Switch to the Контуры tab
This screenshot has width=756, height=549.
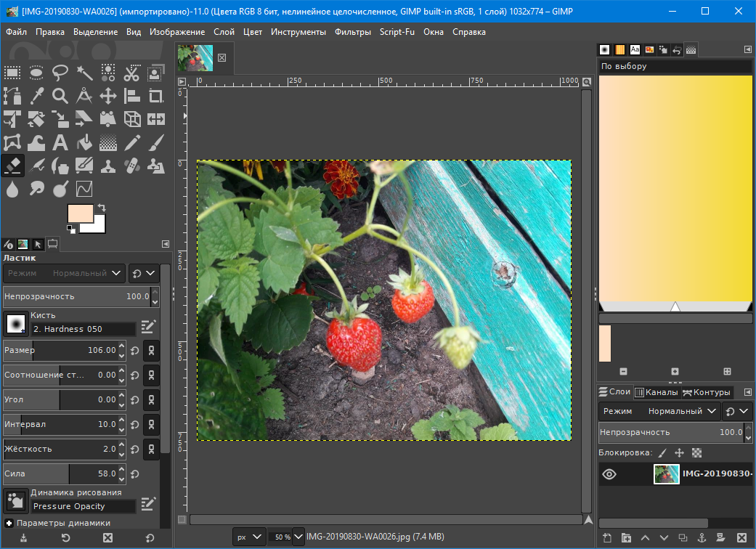(707, 392)
